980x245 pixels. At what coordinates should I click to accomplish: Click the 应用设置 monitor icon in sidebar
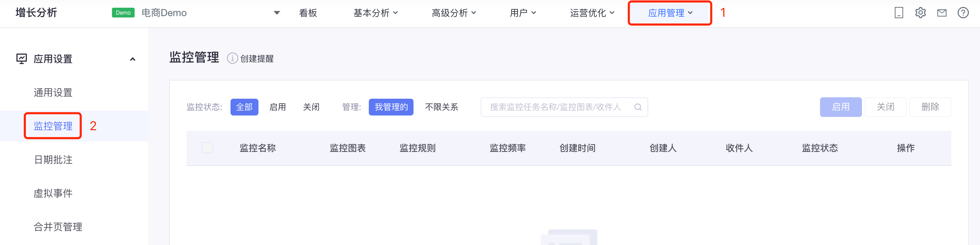(22, 59)
